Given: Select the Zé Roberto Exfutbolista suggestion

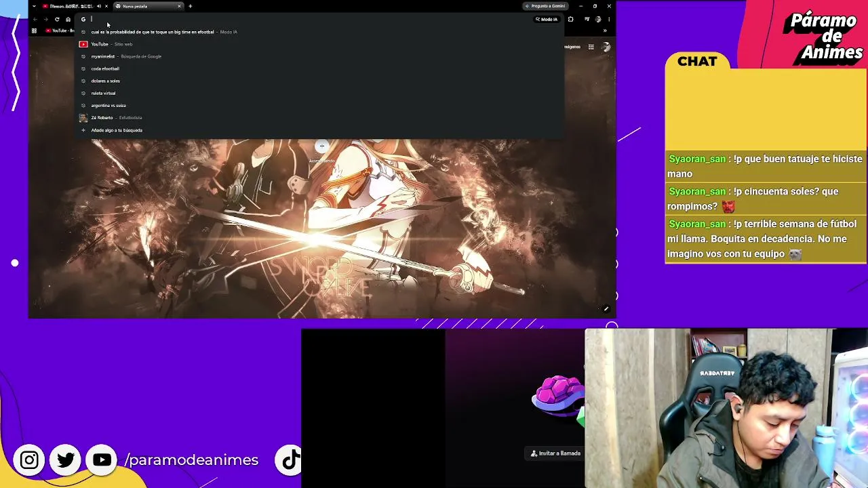Looking at the screenshot, I should pyautogui.click(x=319, y=117).
